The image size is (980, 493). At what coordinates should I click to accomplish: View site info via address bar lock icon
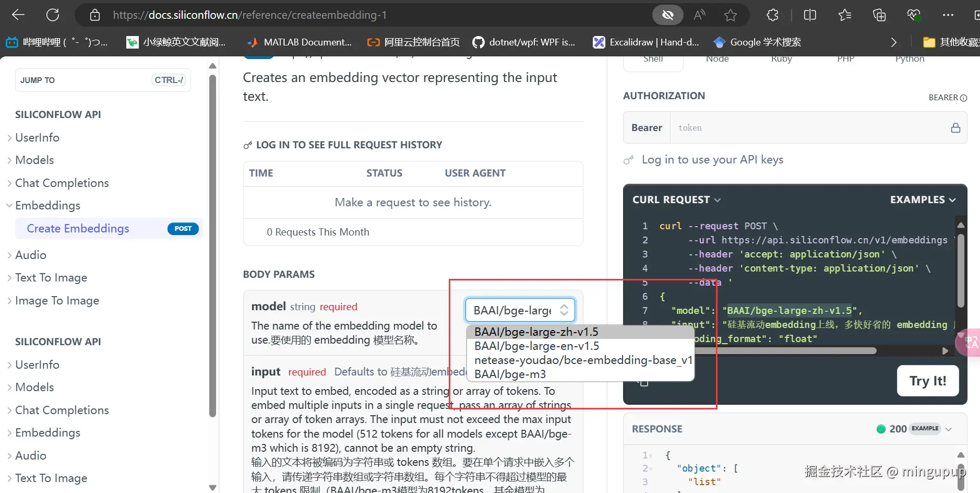94,15
